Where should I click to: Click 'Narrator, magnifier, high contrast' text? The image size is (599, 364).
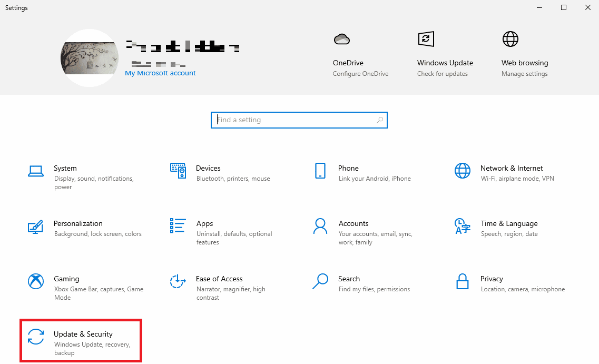[x=231, y=293]
